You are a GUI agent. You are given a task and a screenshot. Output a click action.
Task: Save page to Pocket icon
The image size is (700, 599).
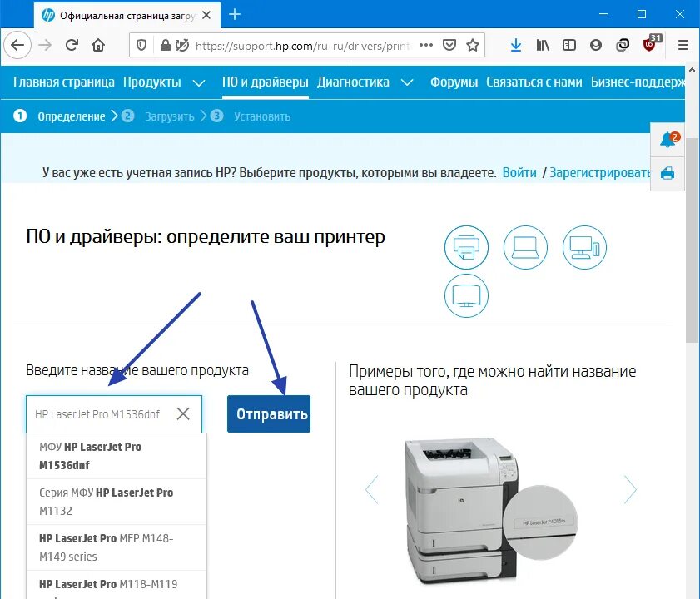(x=449, y=45)
